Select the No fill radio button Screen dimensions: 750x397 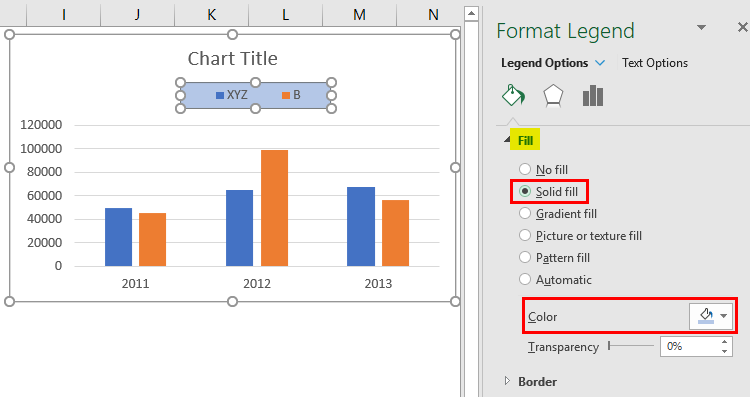coord(525,169)
